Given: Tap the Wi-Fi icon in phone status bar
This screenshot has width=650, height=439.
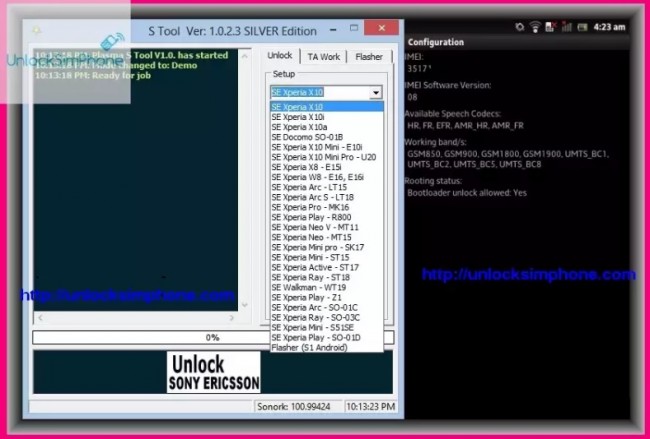Looking at the screenshot, I should [535, 27].
